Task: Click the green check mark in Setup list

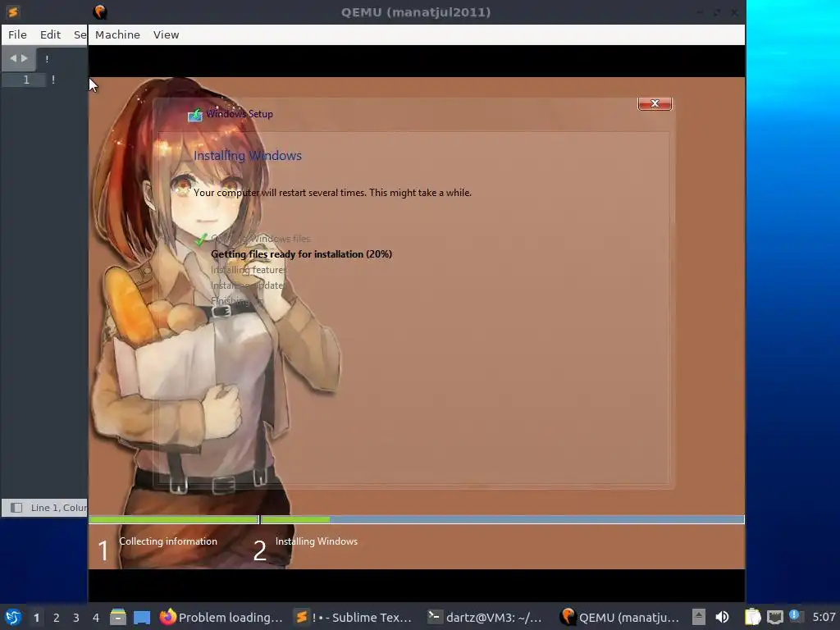Action: (x=201, y=239)
